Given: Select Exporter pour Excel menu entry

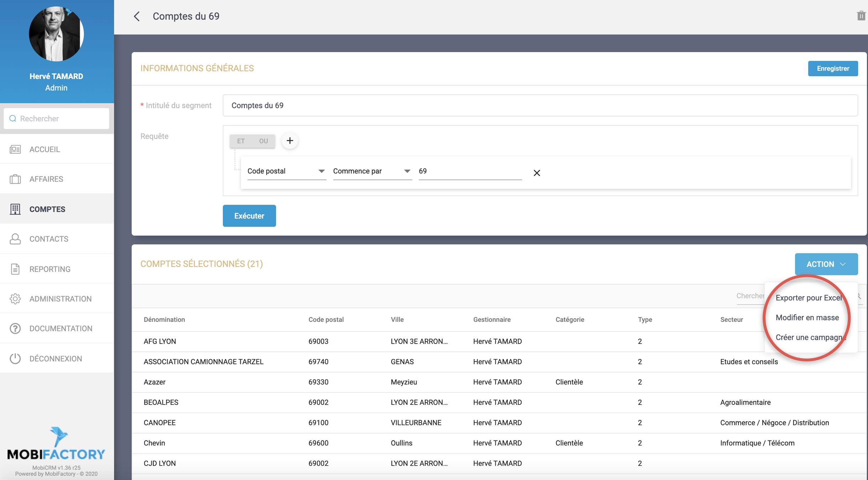Looking at the screenshot, I should click(809, 298).
